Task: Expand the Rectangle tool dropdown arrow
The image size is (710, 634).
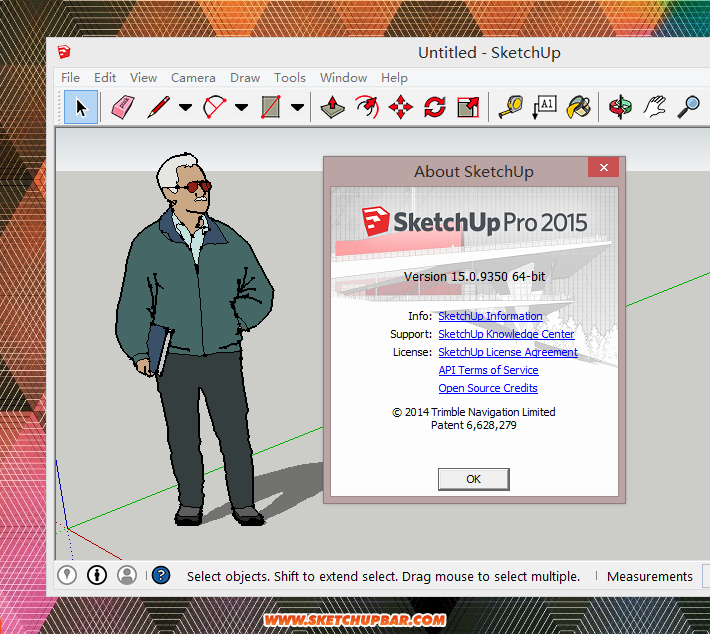Action: pos(297,107)
